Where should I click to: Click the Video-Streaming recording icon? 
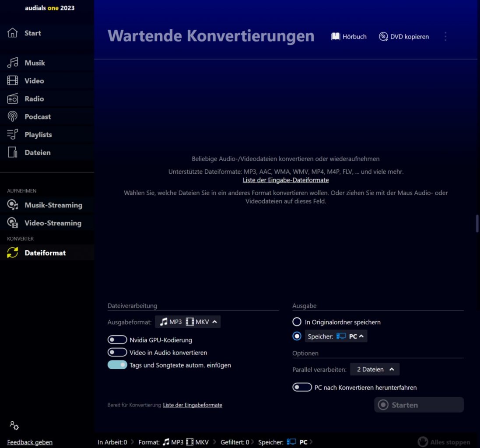[x=13, y=223]
